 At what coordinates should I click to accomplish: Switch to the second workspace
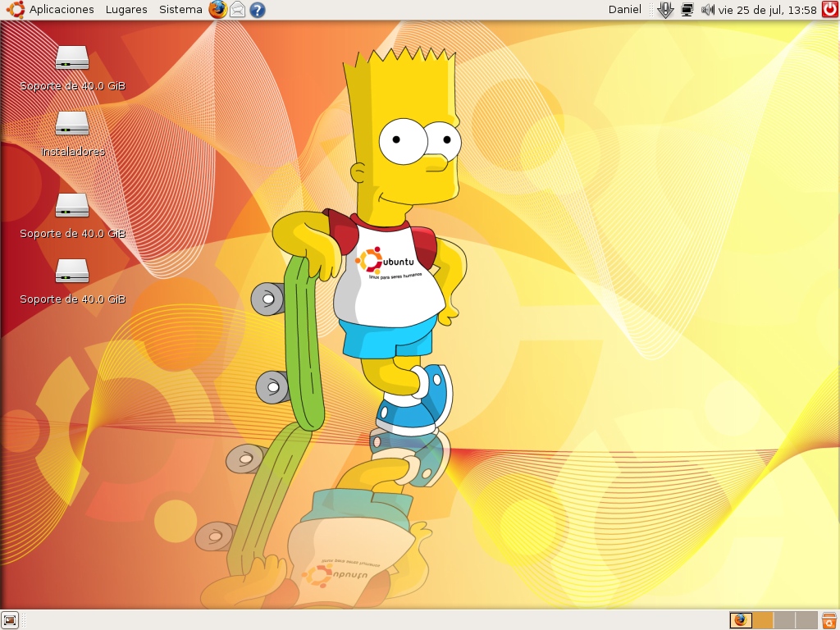763,620
